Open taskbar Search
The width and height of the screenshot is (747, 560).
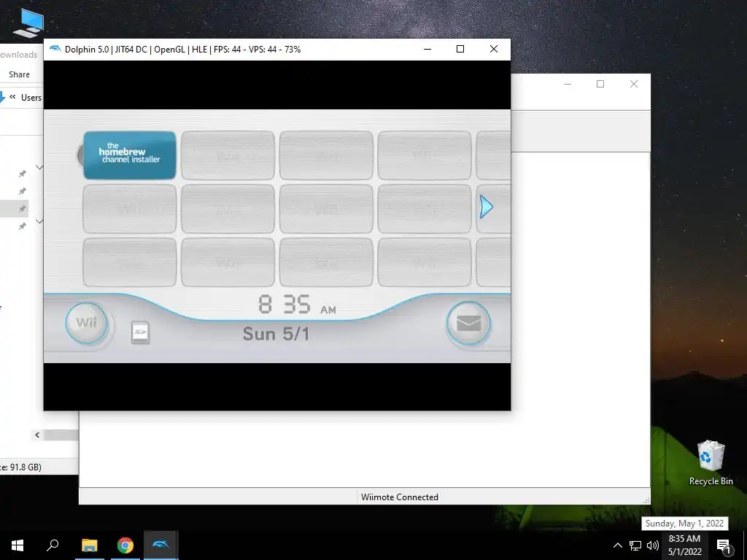tap(53, 545)
